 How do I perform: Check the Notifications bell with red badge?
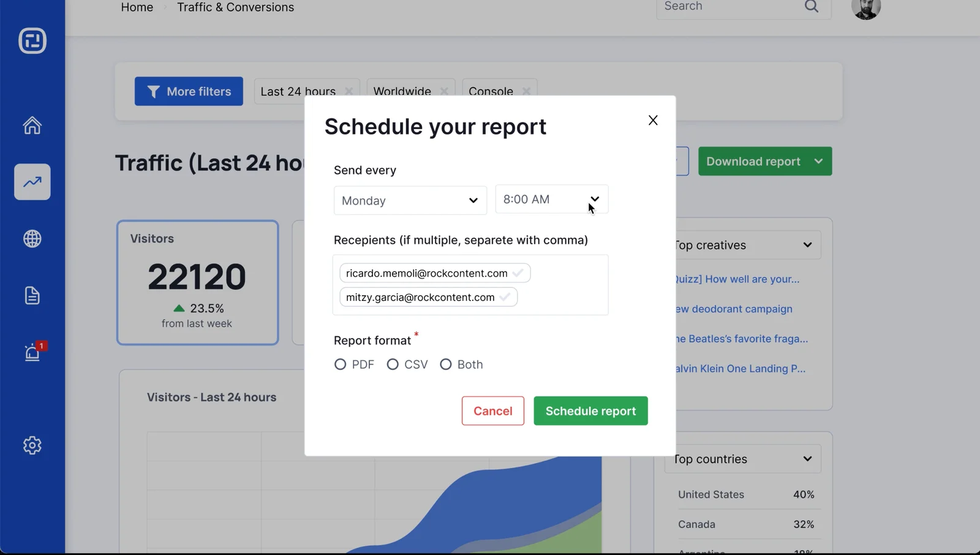[x=32, y=352]
